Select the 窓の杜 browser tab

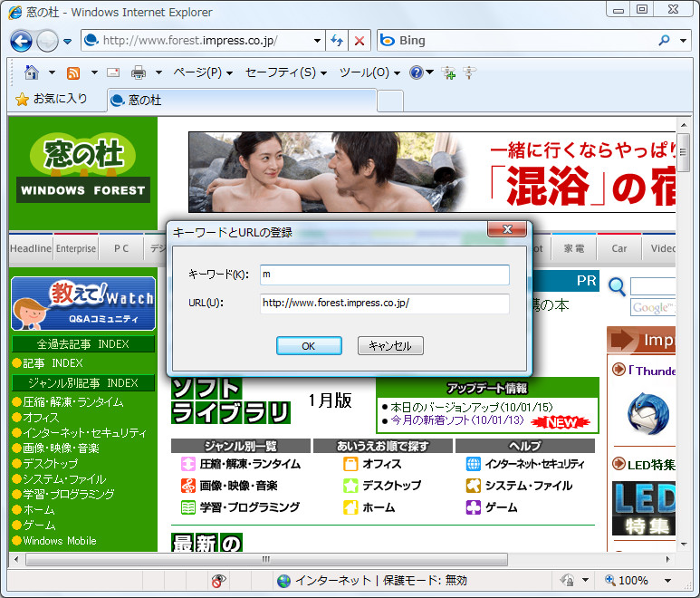click(x=242, y=100)
